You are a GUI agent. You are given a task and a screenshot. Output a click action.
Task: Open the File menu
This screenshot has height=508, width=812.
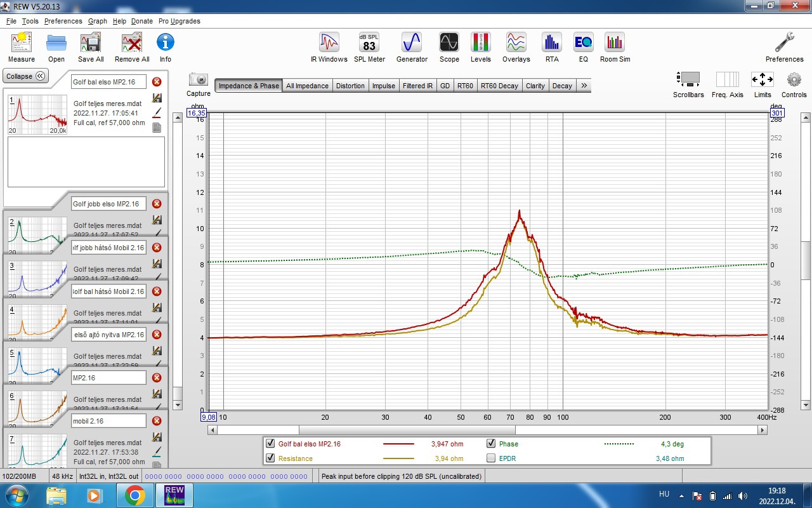pos(11,21)
